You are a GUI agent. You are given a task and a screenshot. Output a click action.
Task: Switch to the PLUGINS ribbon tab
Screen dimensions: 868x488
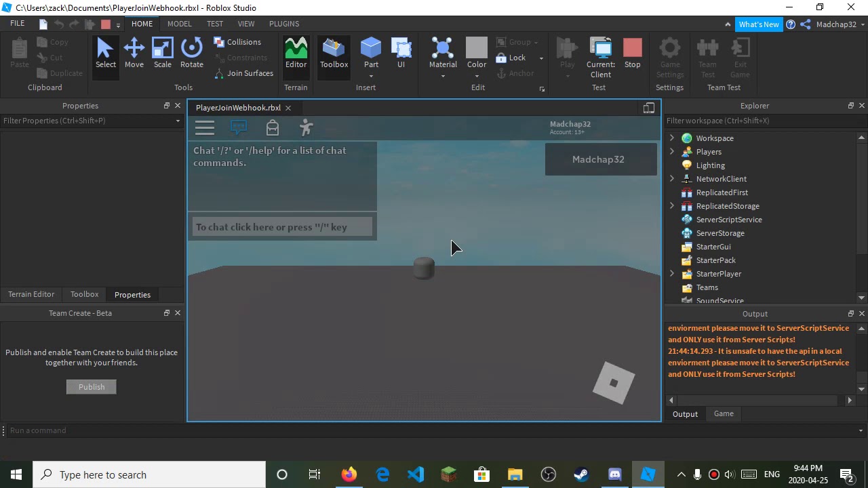click(x=284, y=24)
